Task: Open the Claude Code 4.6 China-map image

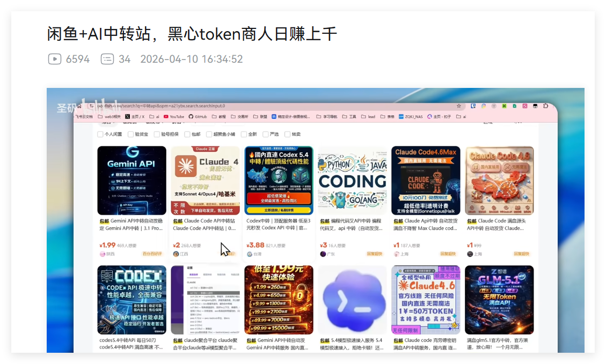Action: [499, 180]
